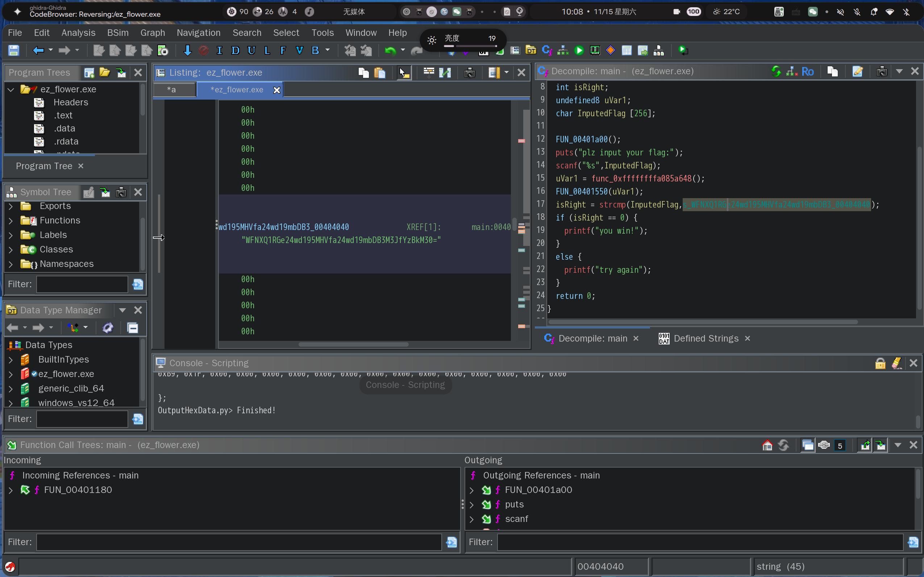Image resolution: width=924 pixels, height=577 pixels.
Task: Click the Function Call Trees home icon
Action: [x=767, y=445]
